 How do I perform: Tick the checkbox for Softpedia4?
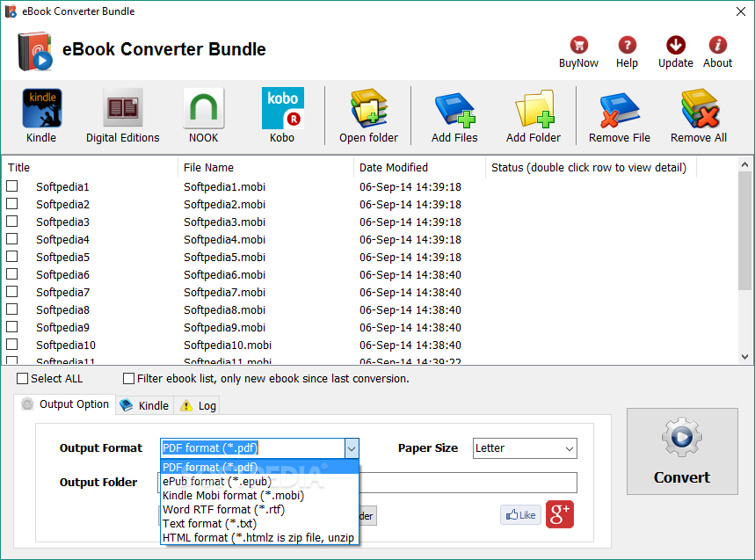coord(12,239)
